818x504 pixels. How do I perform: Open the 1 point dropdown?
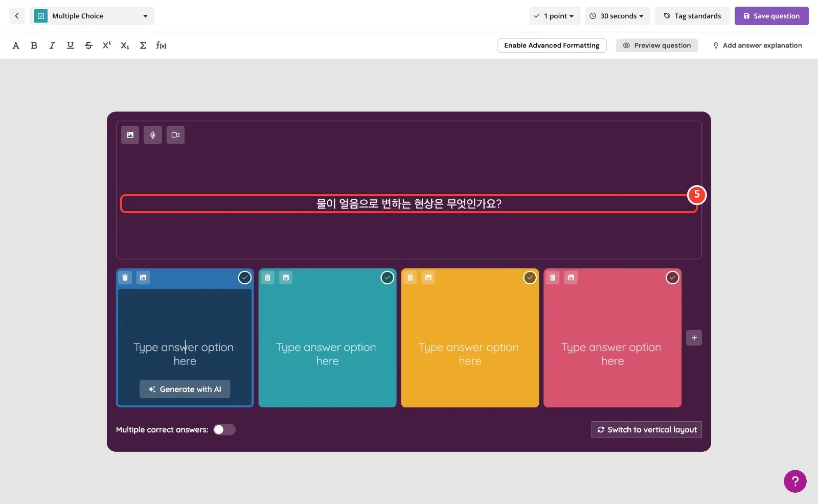pos(555,16)
